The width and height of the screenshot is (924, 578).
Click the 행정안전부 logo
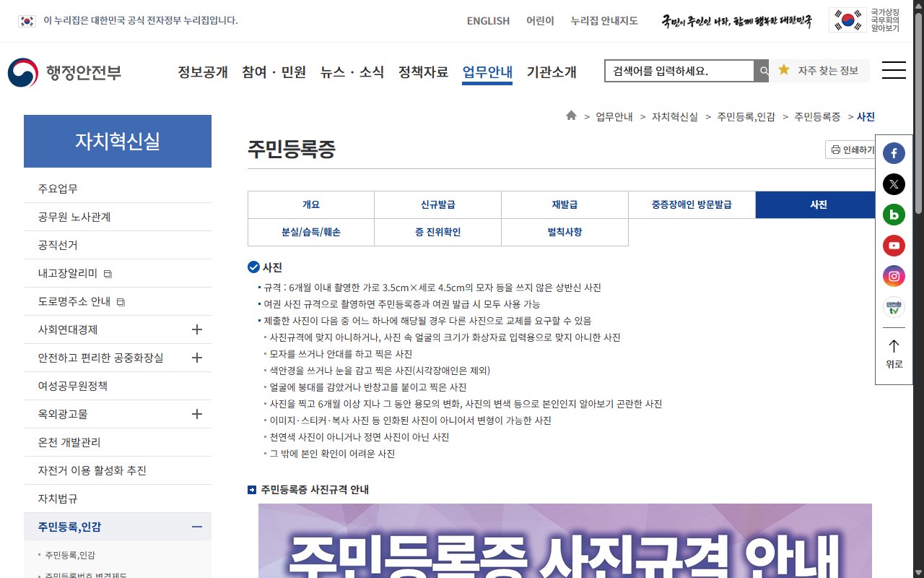pyautogui.click(x=64, y=72)
